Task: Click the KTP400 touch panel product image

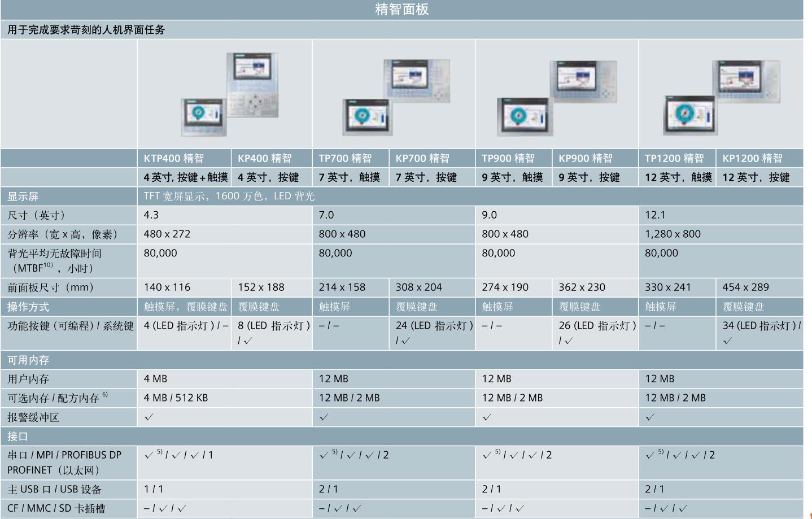Action: pyautogui.click(x=203, y=117)
